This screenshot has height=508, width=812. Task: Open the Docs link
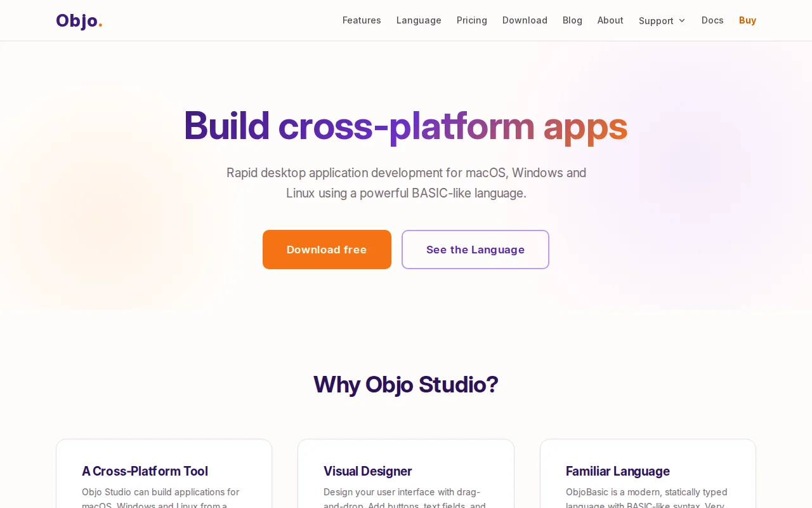(x=712, y=20)
